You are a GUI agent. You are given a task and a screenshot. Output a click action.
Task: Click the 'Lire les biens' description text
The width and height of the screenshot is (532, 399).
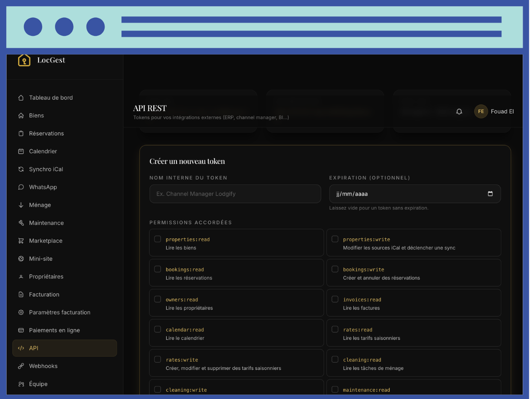click(x=181, y=248)
